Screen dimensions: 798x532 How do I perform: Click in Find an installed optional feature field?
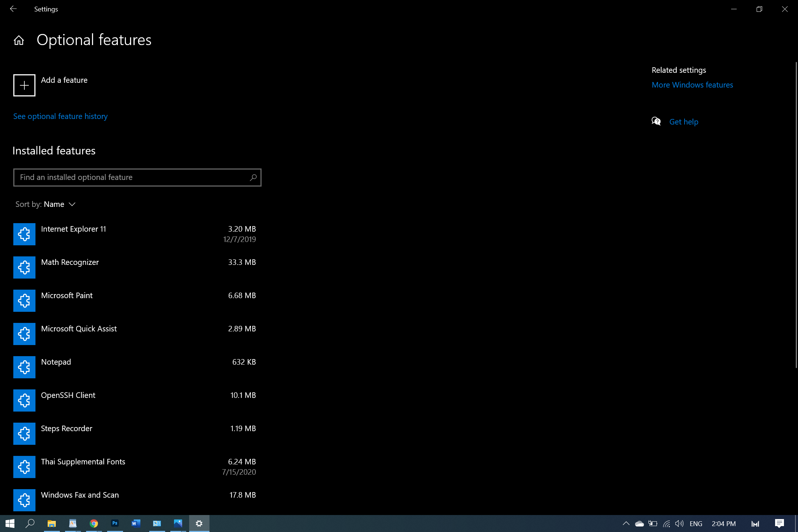pyautogui.click(x=137, y=178)
